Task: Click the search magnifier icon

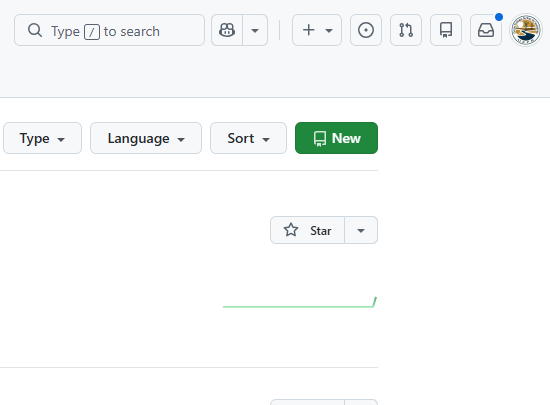Action: [35, 31]
